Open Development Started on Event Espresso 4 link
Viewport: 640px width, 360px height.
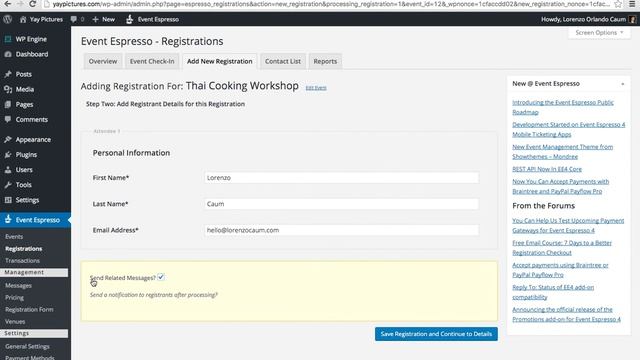(x=569, y=129)
